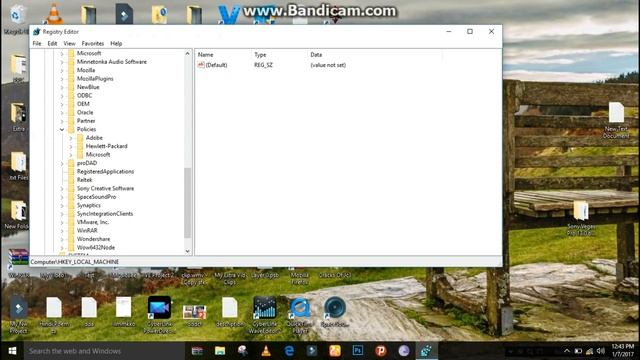Open Microsoft Edge from the taskbar

pos(289,351)
